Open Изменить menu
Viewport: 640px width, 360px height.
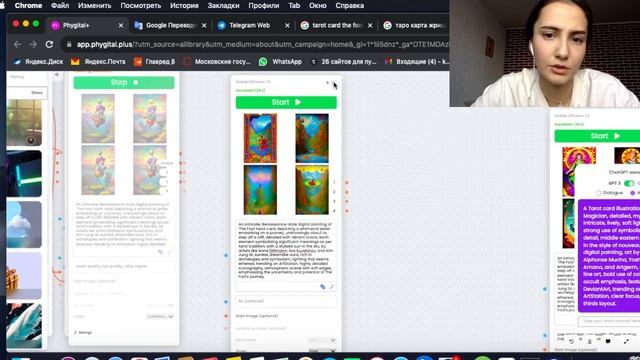click(94, 6)
